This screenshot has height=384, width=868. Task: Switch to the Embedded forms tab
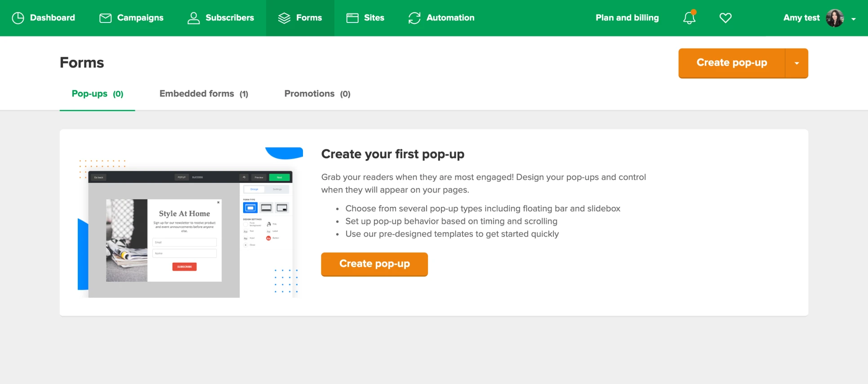pos(204,94)
